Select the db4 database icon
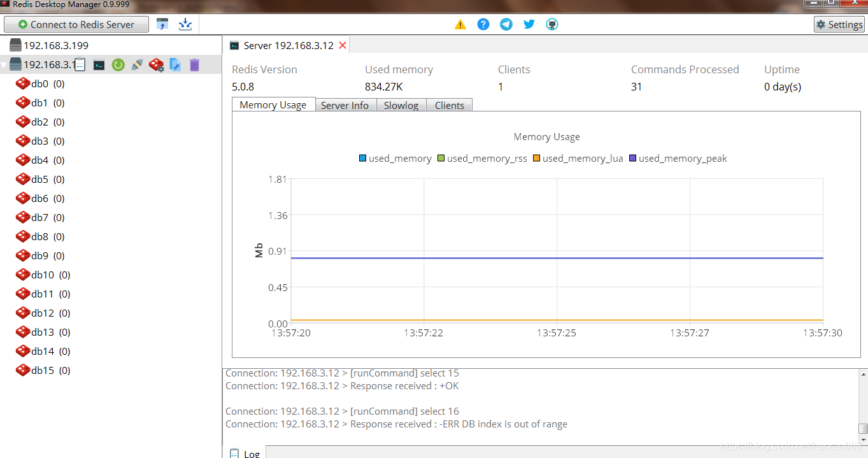The width and height of the screenshot is (868, 458). click(x=23, y=160)
